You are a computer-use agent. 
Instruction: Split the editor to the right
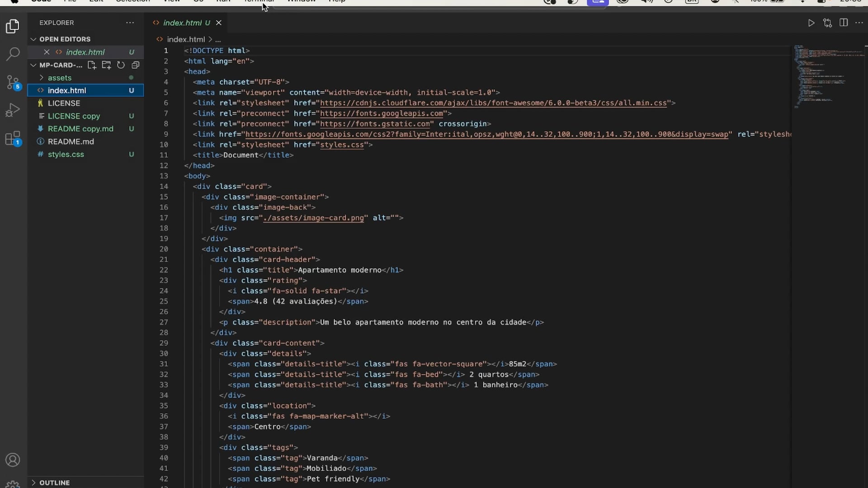[844, 23]
